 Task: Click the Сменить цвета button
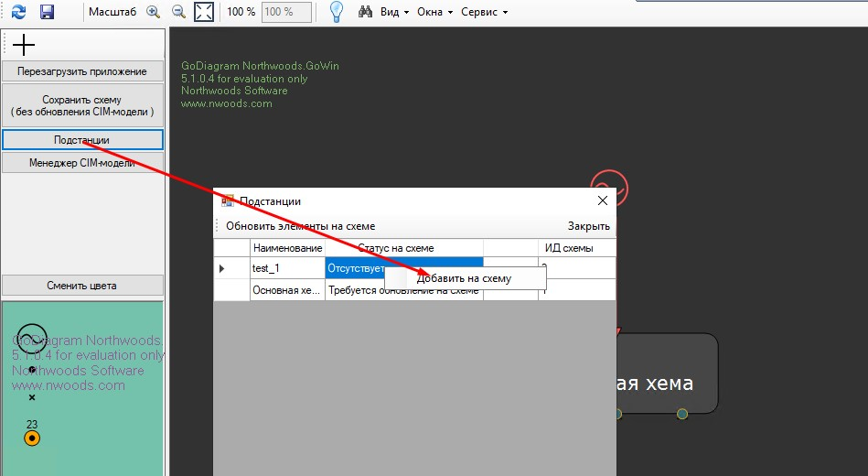[82, 286]
